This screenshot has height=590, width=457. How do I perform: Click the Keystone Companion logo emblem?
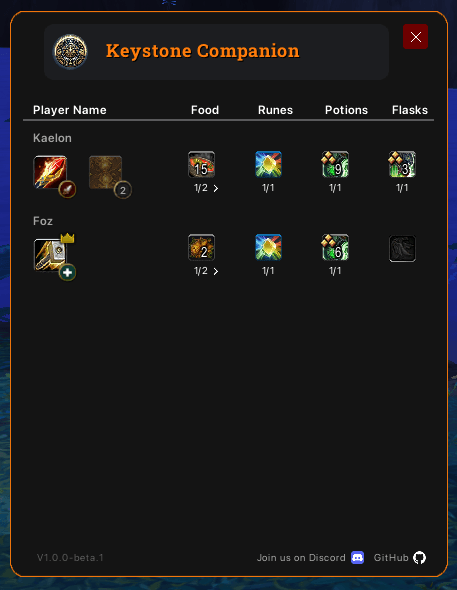tap(70, 52)
